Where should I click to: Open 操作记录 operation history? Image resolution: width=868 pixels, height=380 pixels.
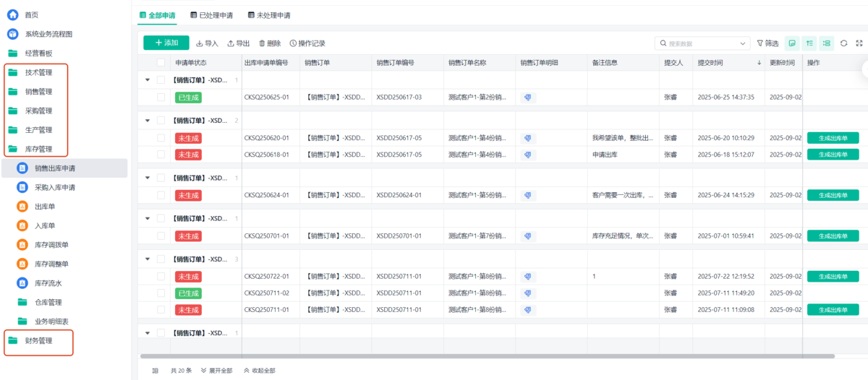pyautogui.click(x=293, y=43)
